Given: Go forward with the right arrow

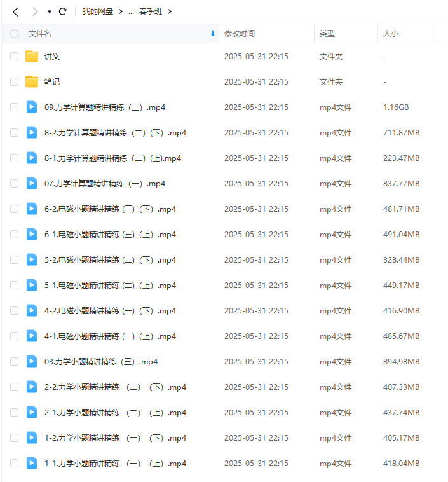Looking at the screenshot, I should [35, 11].
